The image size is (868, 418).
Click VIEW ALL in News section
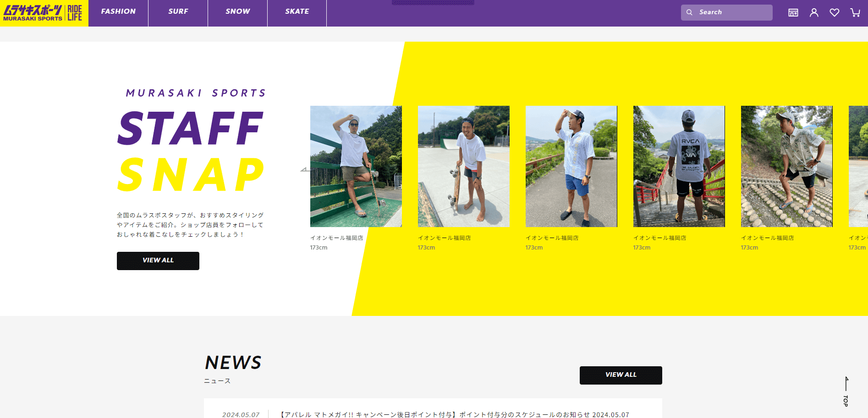(x=621, y=375)
